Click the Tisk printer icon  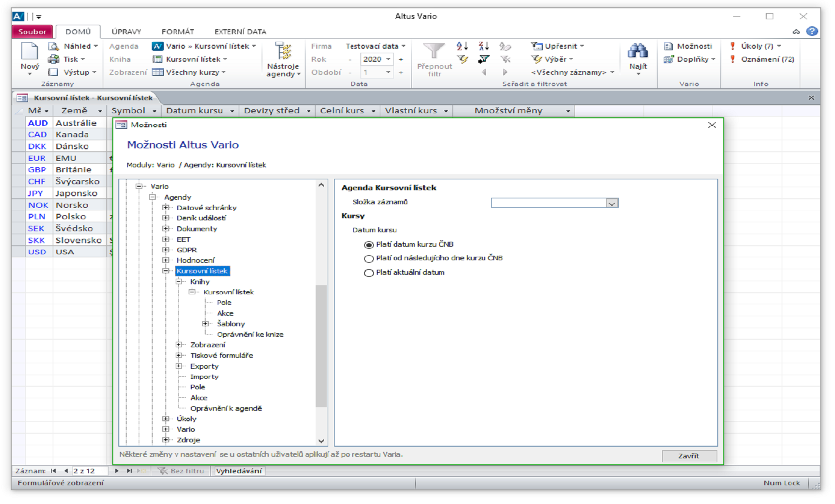53,59
